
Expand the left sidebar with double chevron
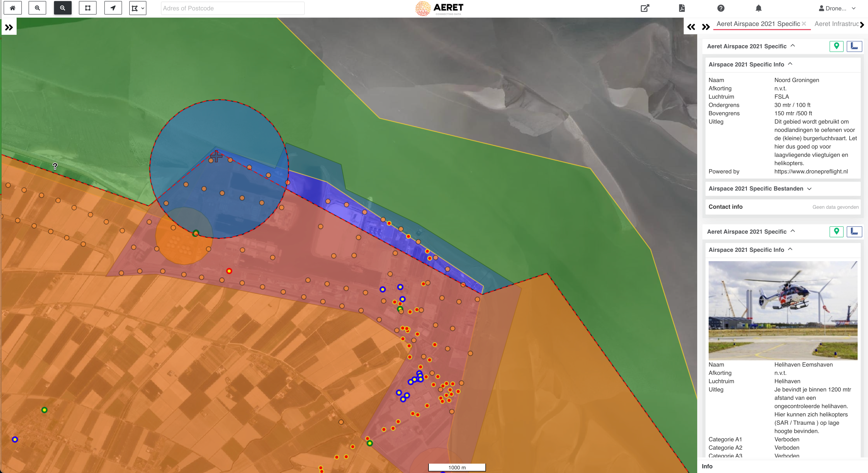[9, 27]
